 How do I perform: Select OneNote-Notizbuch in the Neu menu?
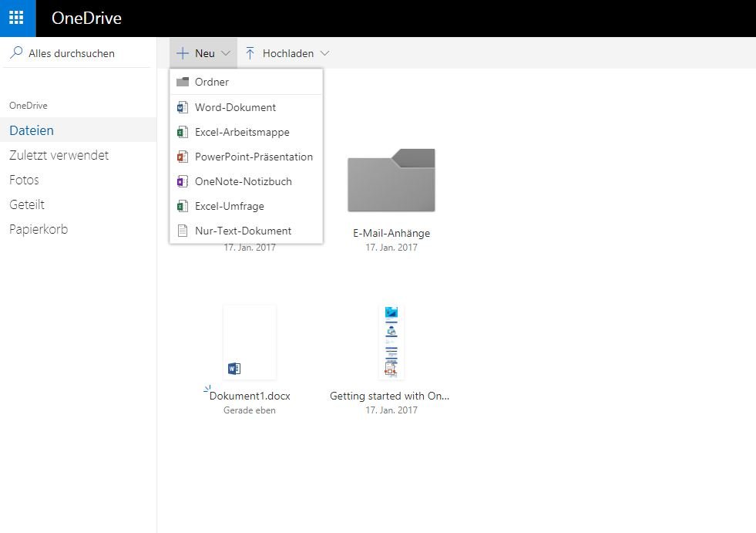(247, 181)
